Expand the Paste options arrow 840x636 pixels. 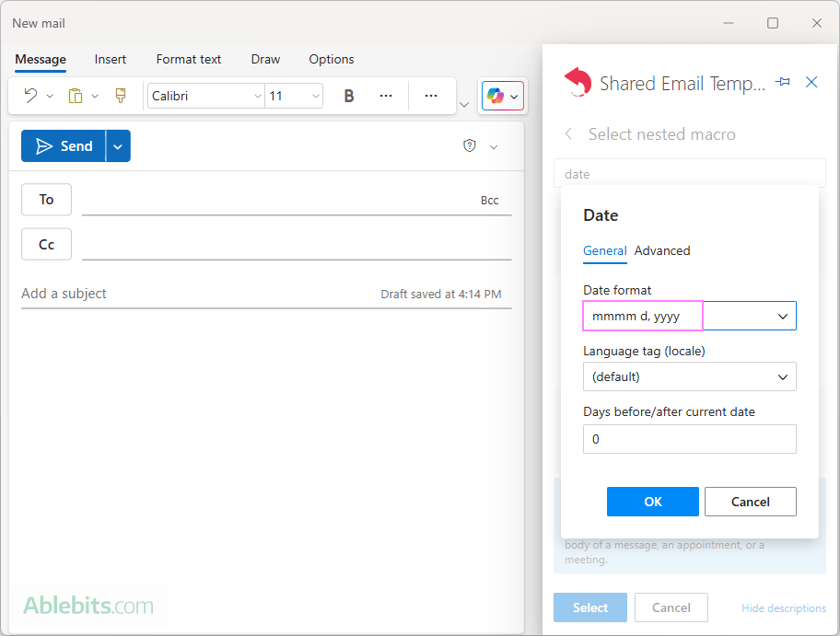95,97
